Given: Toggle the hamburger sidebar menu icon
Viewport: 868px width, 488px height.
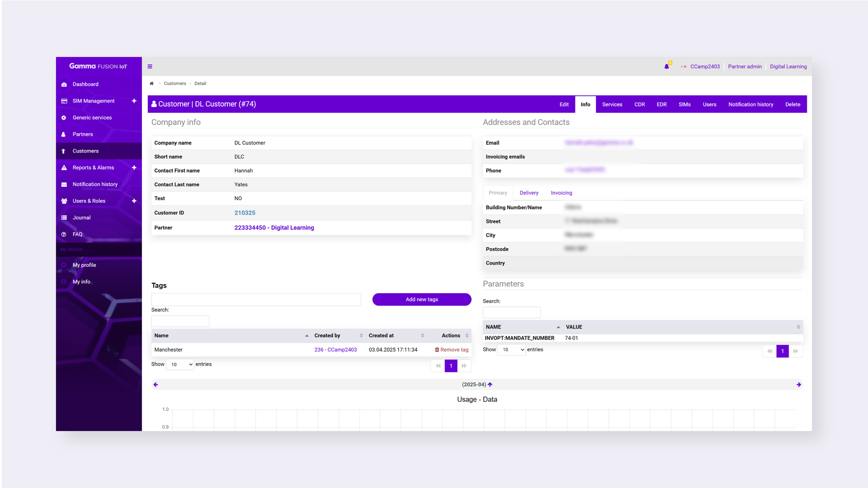Looking at the screenshot, I should pyautogui.click(x=150, y=66).
